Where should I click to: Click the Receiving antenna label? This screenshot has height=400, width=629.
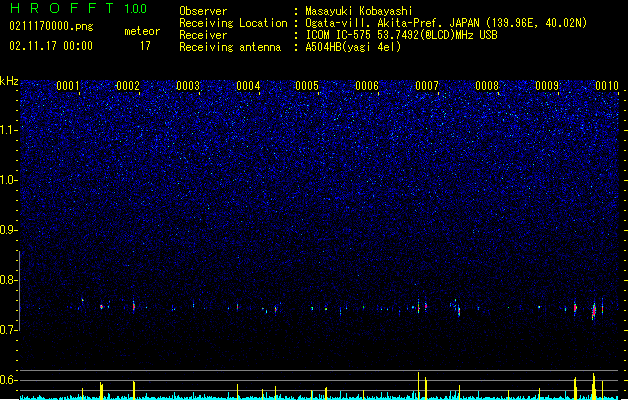(x=230, y=47)
